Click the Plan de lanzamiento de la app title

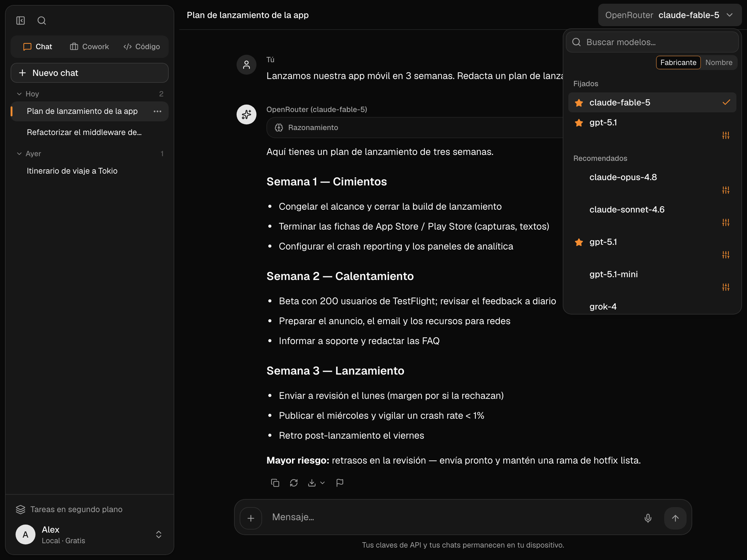(x=247, y=15)
